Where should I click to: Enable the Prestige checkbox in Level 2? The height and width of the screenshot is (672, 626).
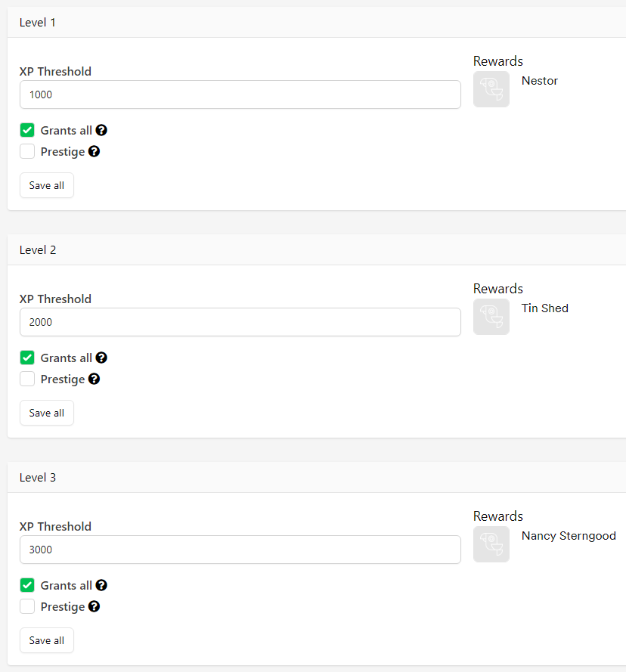click(x=27, y=379)
